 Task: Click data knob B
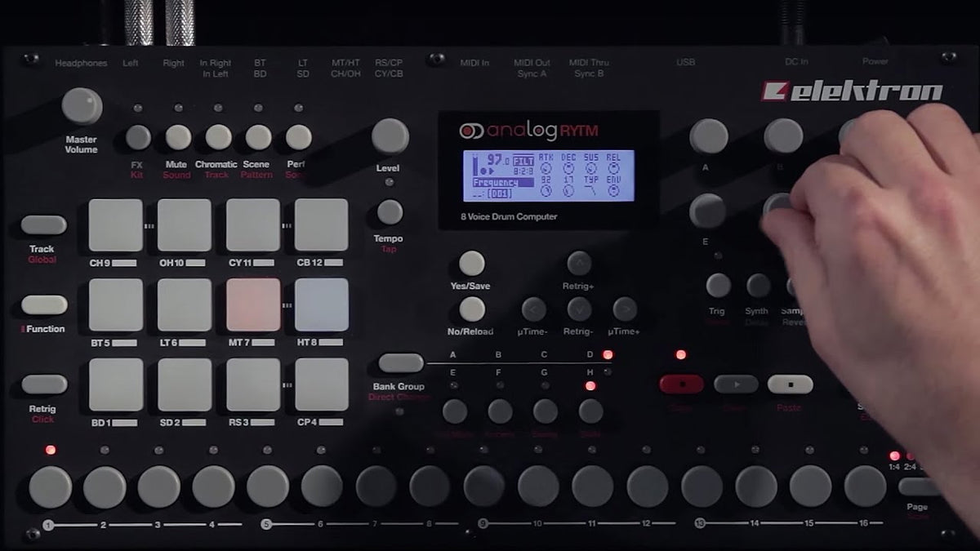pos(782,136)
